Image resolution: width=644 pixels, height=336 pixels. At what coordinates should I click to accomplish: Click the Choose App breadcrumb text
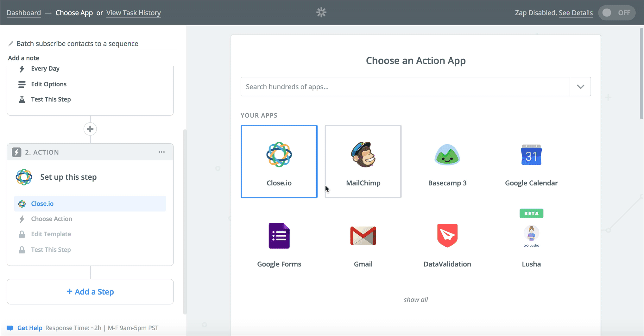[74, 13]
